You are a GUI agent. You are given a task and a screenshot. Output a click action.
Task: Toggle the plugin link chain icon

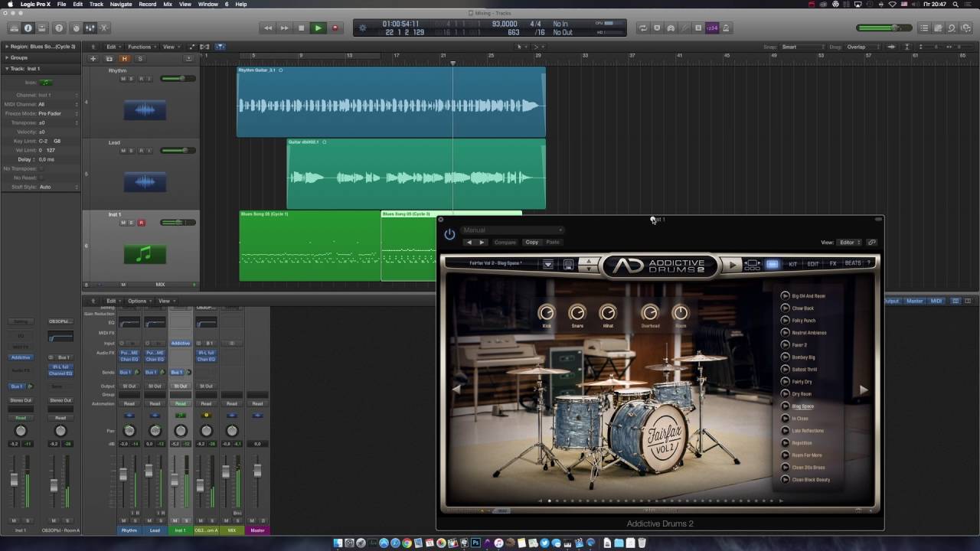click(x=872, y=243)
